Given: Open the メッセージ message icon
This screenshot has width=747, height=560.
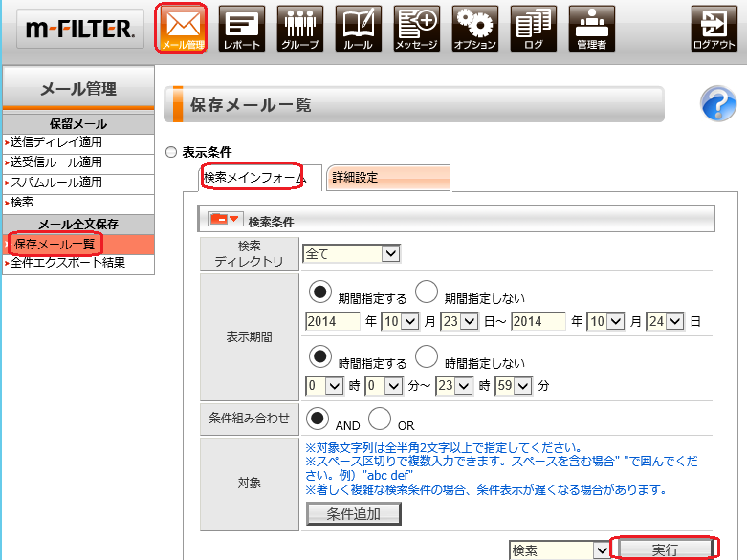Looking at the screenshot, I should click(417, 28).
